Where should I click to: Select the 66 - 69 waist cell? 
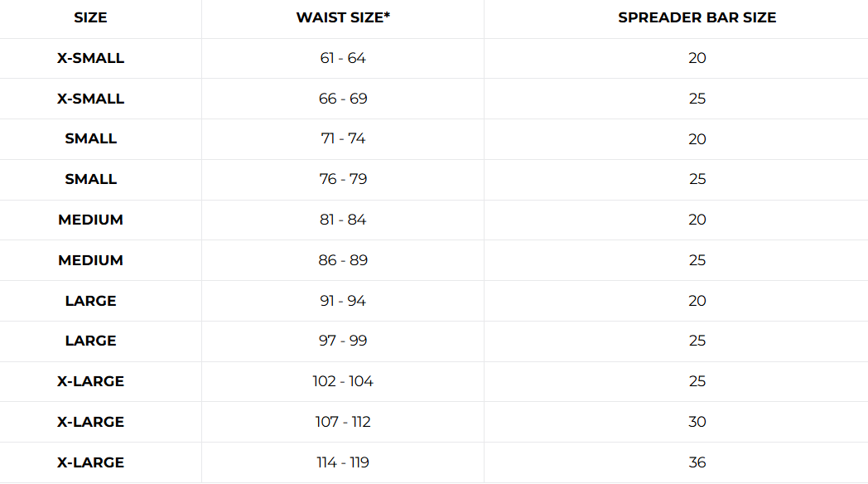click(x=343, y=99)
